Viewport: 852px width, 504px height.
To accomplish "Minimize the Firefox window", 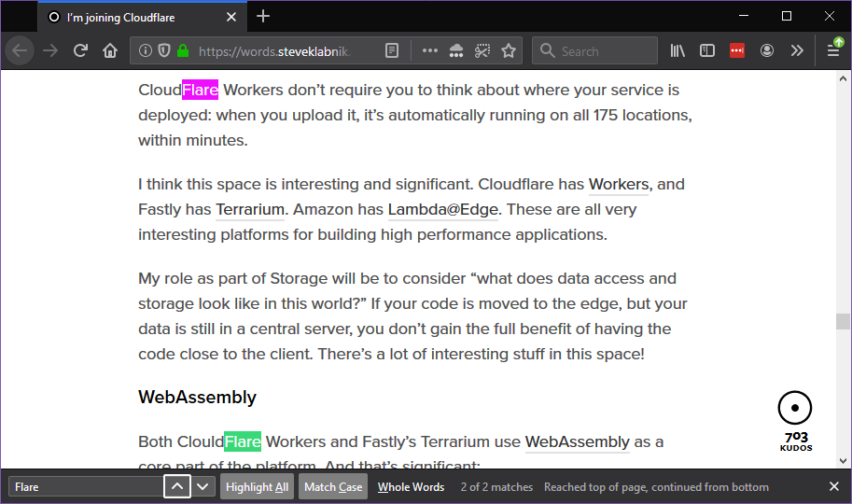I will coord(744,16).
